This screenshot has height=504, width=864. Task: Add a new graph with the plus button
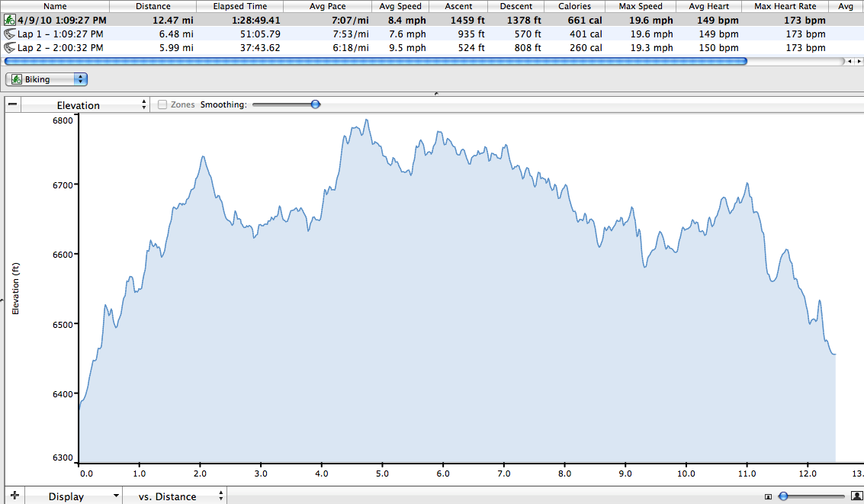tap(14, 496)
